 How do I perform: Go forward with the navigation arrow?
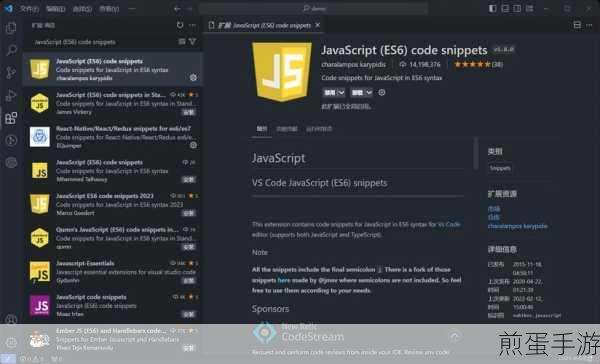189,8
